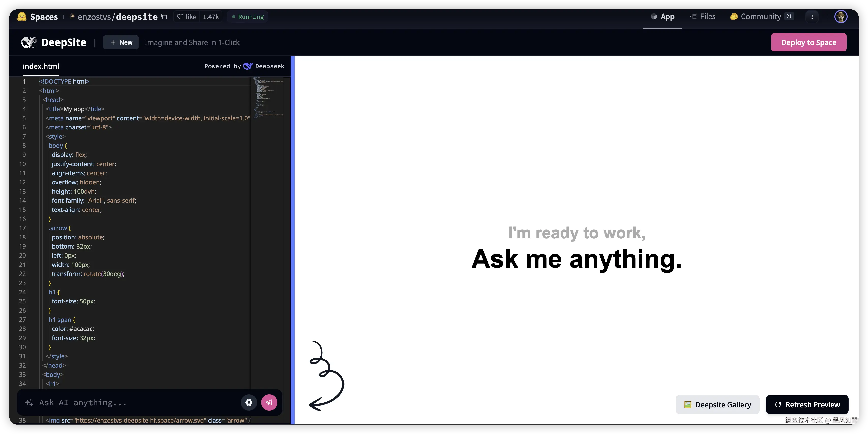The image size is (868, 434).
Task: Open the Deepsite Gallery button
Action: [x=717, y=404]
